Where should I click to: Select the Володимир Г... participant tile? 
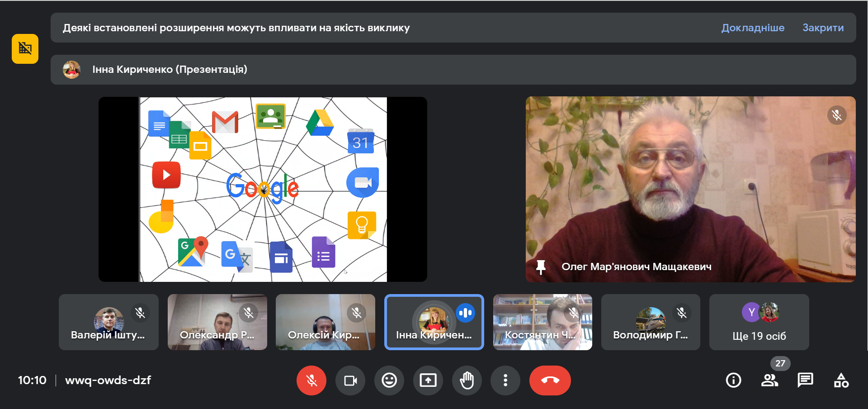click(x=651, y=322)
